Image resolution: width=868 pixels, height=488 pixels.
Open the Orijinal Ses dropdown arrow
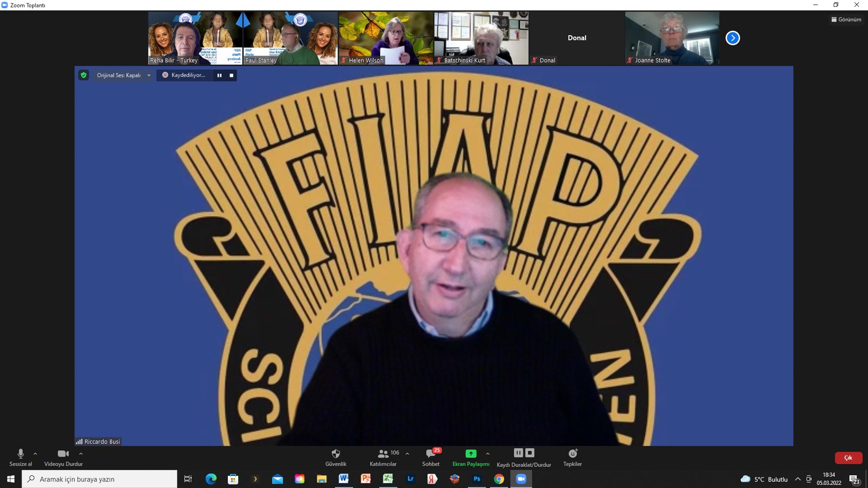pyautogui.click(x=149, y=75)
